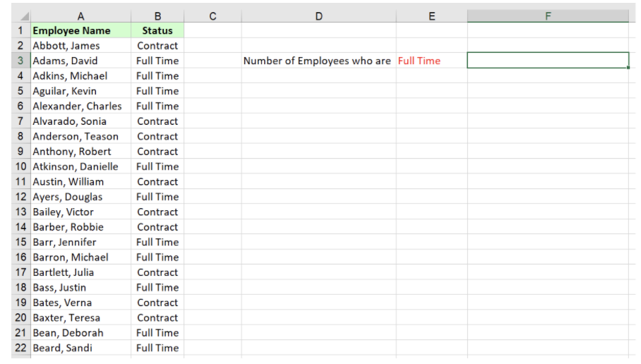Select column D header
The height and width of the screenshot is (364, 641).
319,16
